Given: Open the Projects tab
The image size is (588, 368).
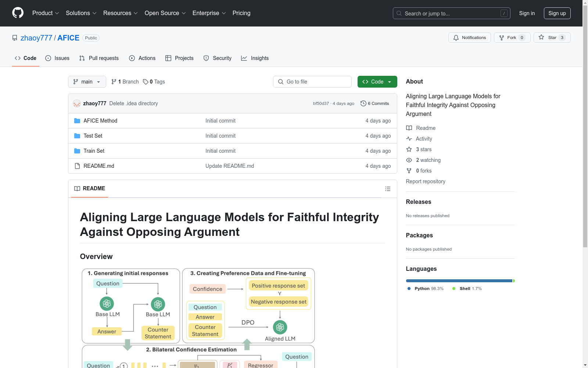Looking at the screenshot, I should [179, 58].
